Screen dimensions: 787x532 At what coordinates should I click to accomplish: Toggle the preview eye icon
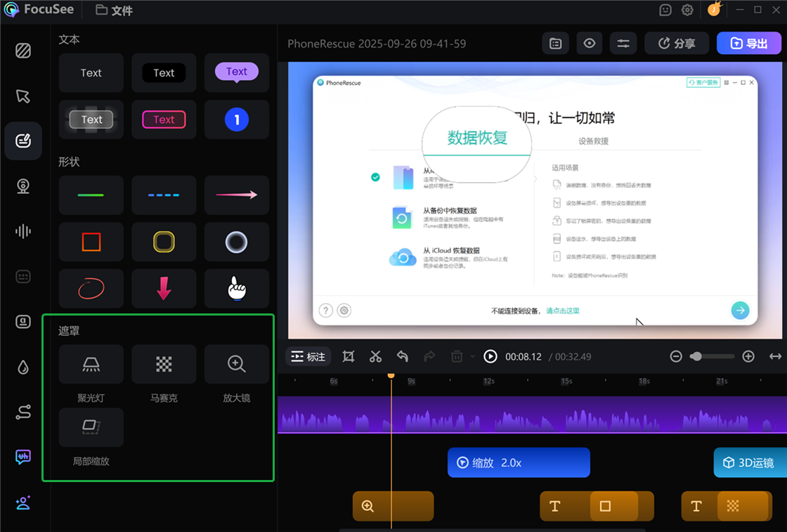click(x=590, y=44)
